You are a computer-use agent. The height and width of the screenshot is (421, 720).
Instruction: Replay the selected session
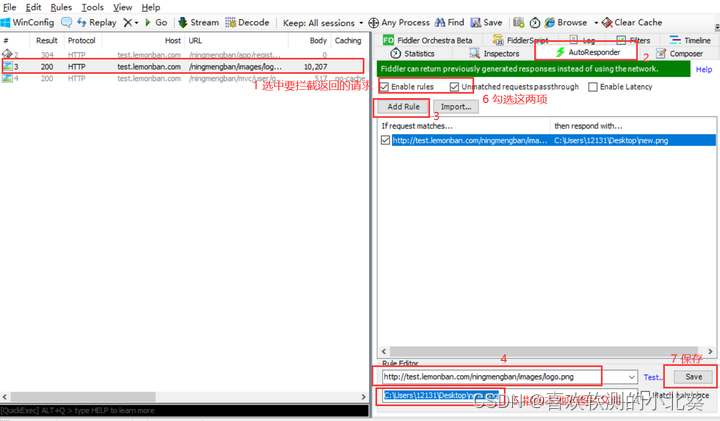pyautogui.click(x=96, y=22)
